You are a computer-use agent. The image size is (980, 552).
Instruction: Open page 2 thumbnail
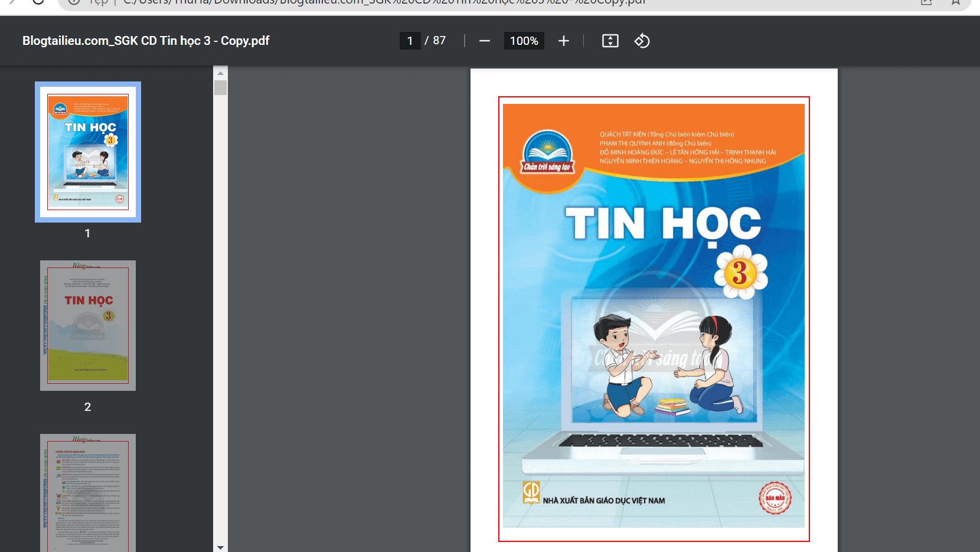pyautogui.click(x=88, y=325)
